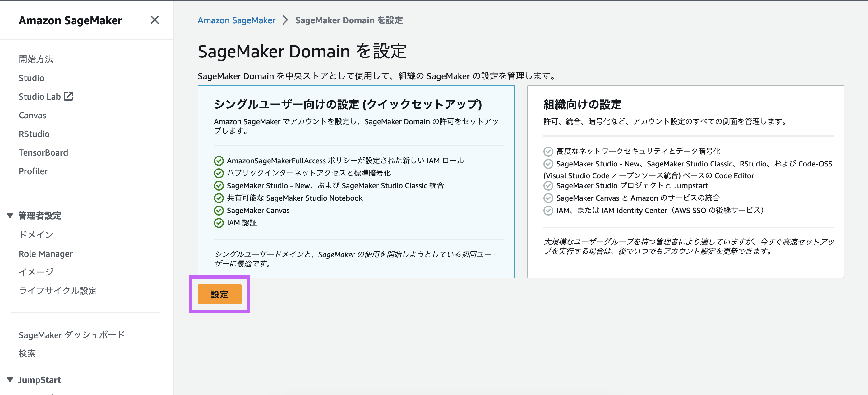The width and height of the screenshot is (868, 395).
Task: Select the シングルユーザー向けの設定 card
Action: coord(356,182)
